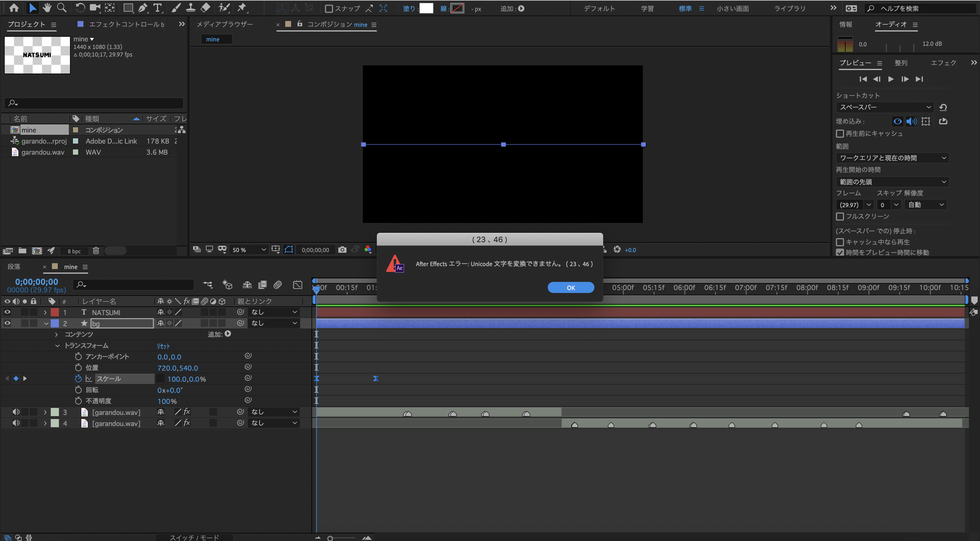Click the white 塗り fill color swatch
This screenshot has width=980, height=541.
(426, 8)
